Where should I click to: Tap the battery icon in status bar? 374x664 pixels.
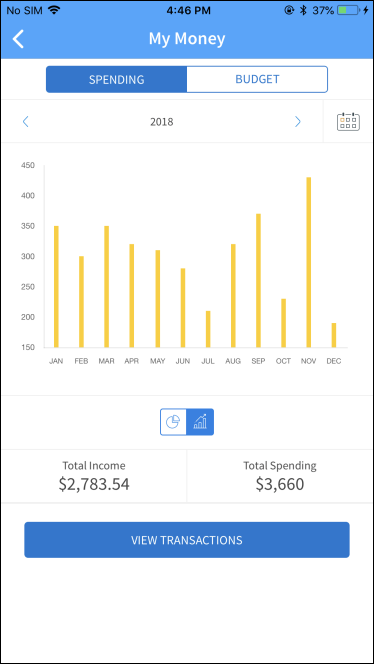click(349, 10)
